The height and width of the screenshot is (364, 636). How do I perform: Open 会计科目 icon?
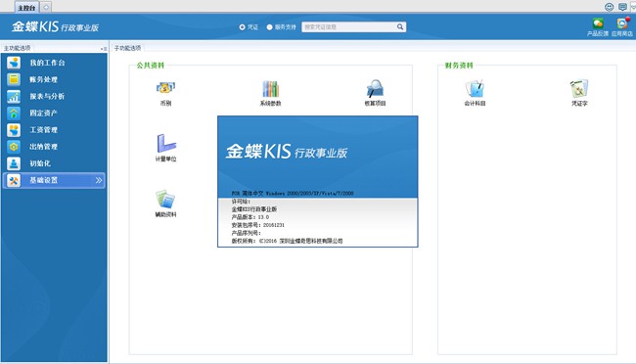475,93
